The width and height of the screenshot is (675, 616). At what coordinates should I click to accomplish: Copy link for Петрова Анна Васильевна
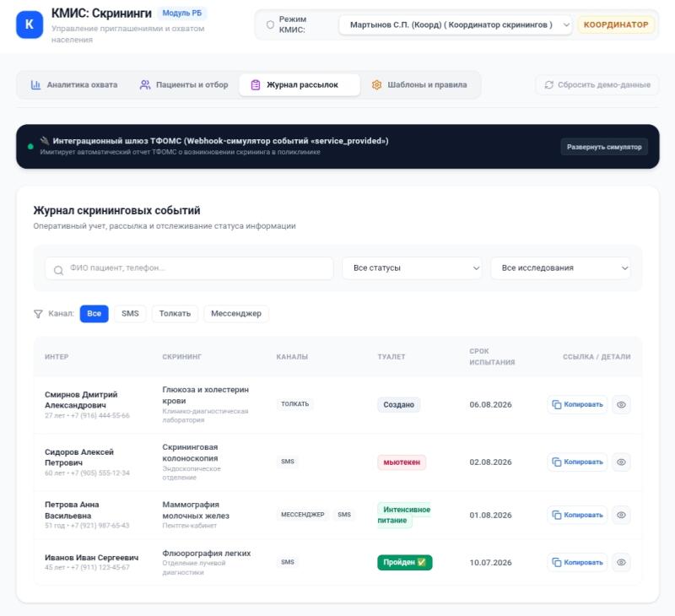pos(577,515)
